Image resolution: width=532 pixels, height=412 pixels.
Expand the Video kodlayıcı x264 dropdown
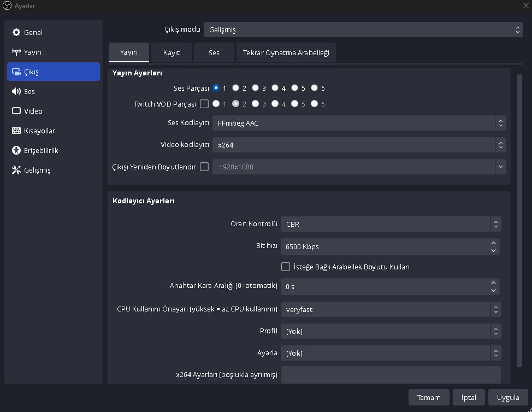(358, 145)
